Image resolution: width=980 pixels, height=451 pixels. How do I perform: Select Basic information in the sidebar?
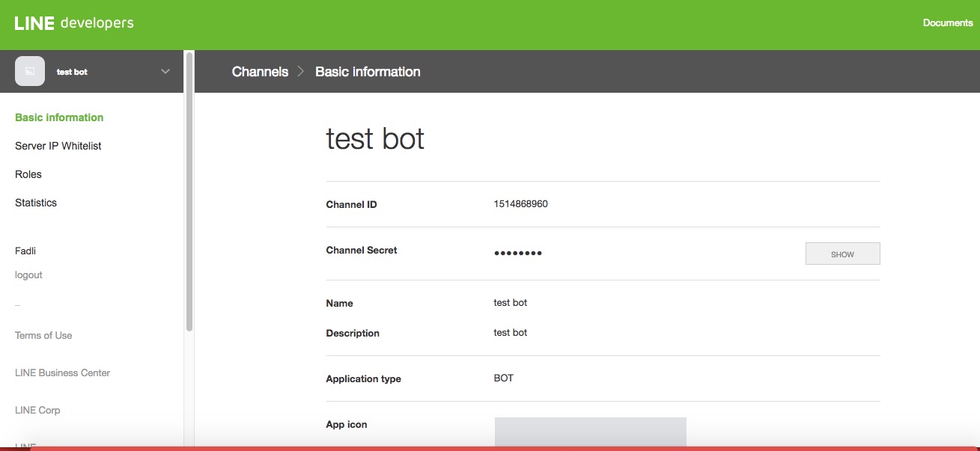click(x=59, y=117)
